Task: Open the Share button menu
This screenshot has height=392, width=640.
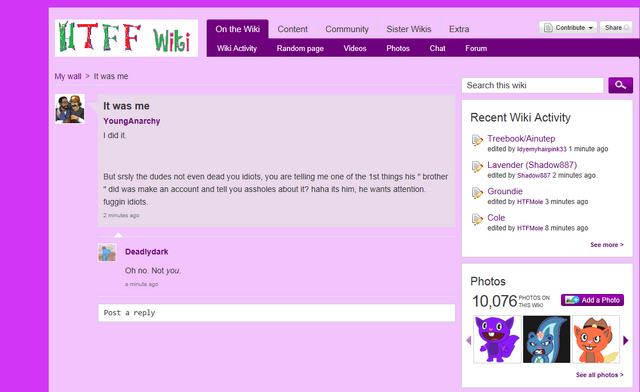Action: point(616,27)
